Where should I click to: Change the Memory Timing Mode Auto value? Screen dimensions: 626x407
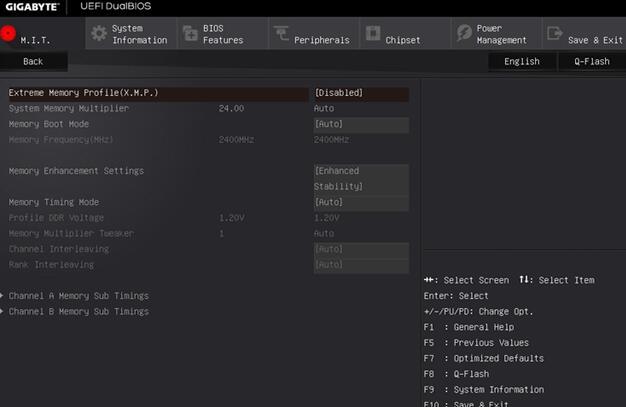360,202
